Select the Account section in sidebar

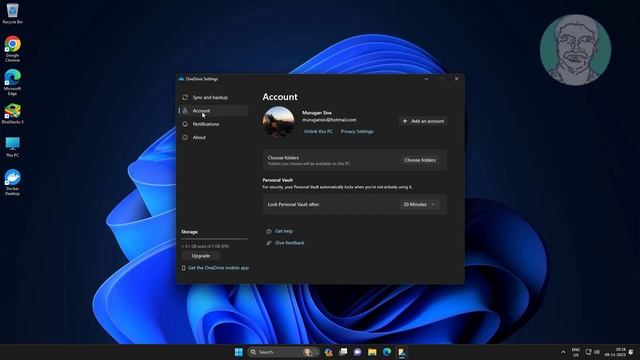click(x=213, y=111)
